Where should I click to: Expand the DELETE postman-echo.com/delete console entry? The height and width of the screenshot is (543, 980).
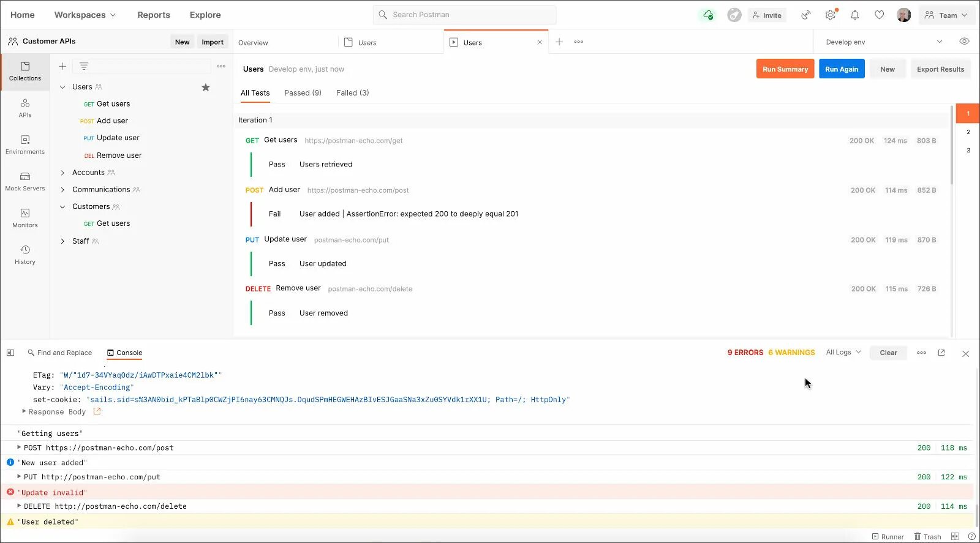(x=19, y=506)
